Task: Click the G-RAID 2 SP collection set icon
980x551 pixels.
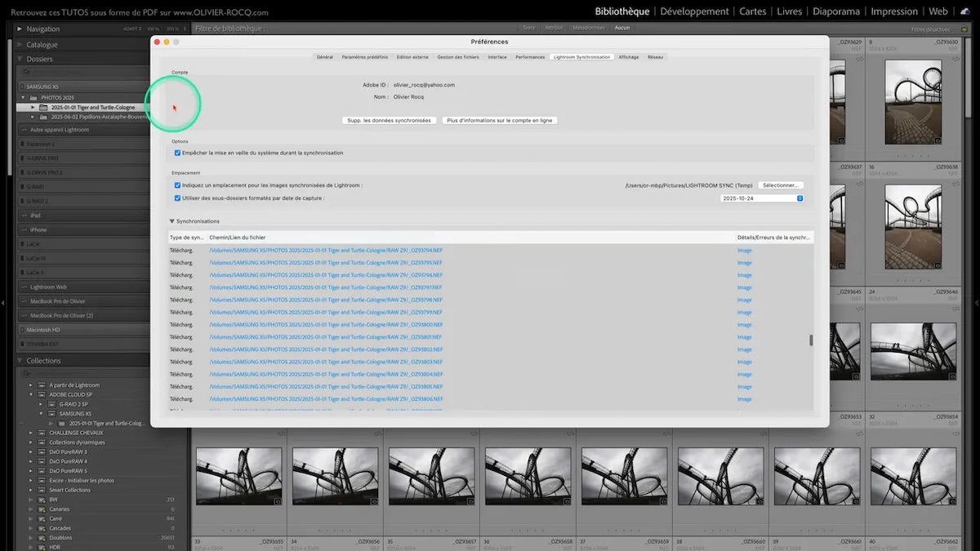Action: [53, 404]
